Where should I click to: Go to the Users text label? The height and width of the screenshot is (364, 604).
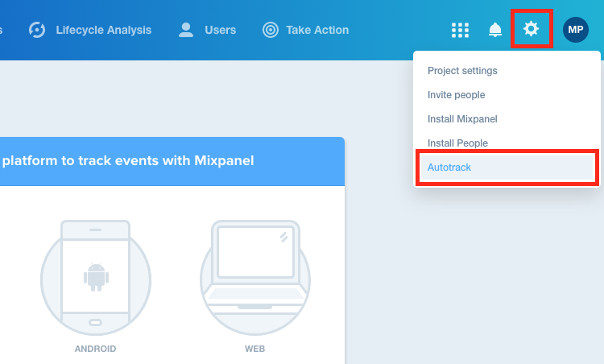tap(220, 30)
